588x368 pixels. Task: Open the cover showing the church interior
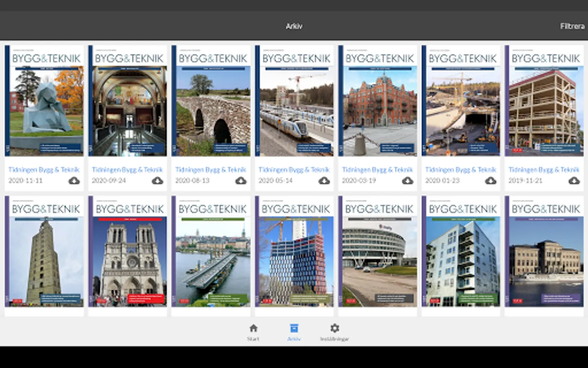[x=127, y=101]
